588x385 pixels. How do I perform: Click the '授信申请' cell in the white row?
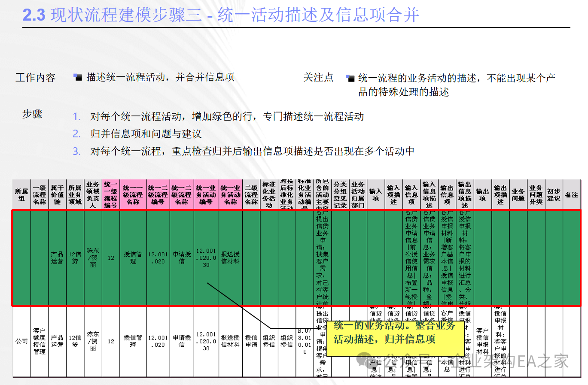click(251, 341)
